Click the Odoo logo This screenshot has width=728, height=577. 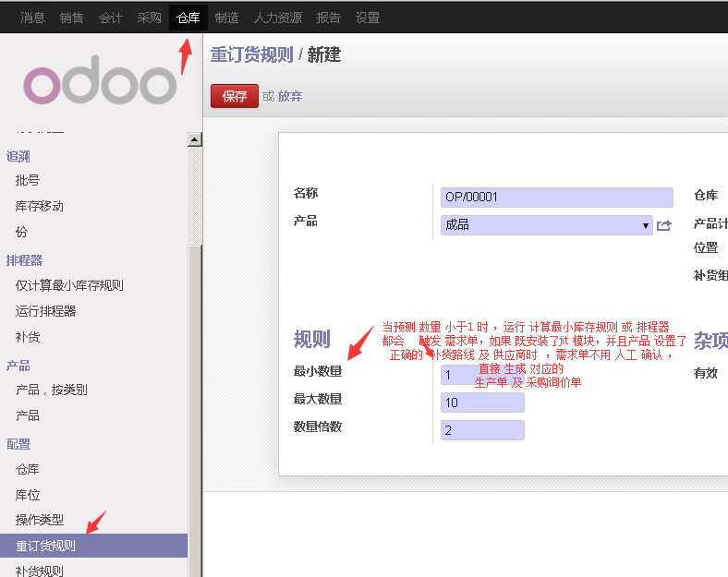click(100, 85)
